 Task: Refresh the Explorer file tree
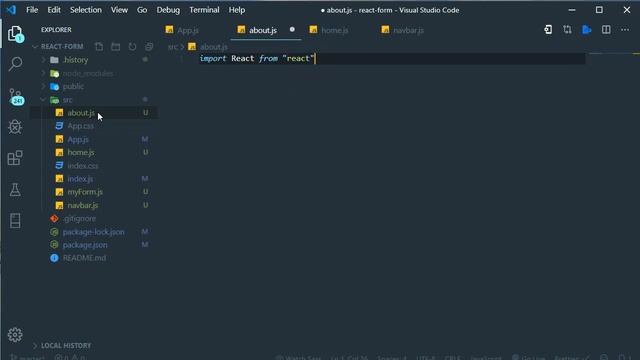pyautogui.click(x=132, y=47)
